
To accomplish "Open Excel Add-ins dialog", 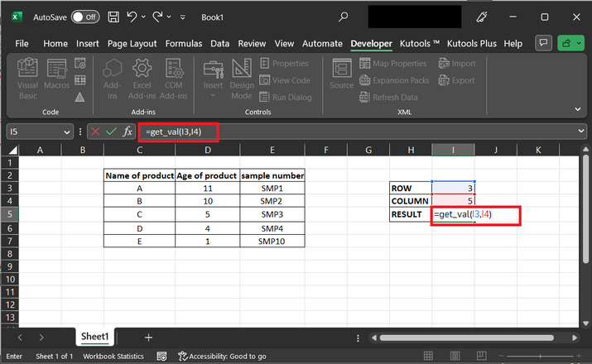I will click(142, 76).
